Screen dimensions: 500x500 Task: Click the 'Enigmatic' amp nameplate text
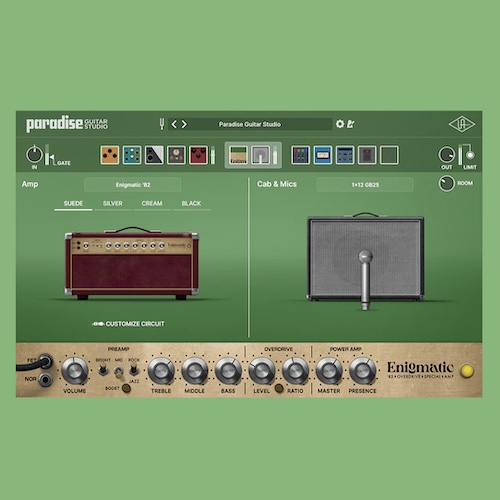420,368
